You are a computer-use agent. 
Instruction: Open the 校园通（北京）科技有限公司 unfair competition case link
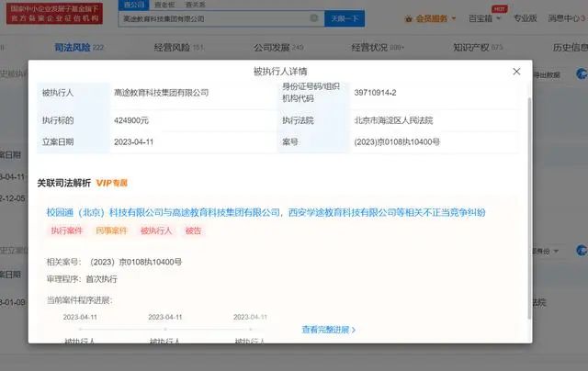[x=266, y=212]
